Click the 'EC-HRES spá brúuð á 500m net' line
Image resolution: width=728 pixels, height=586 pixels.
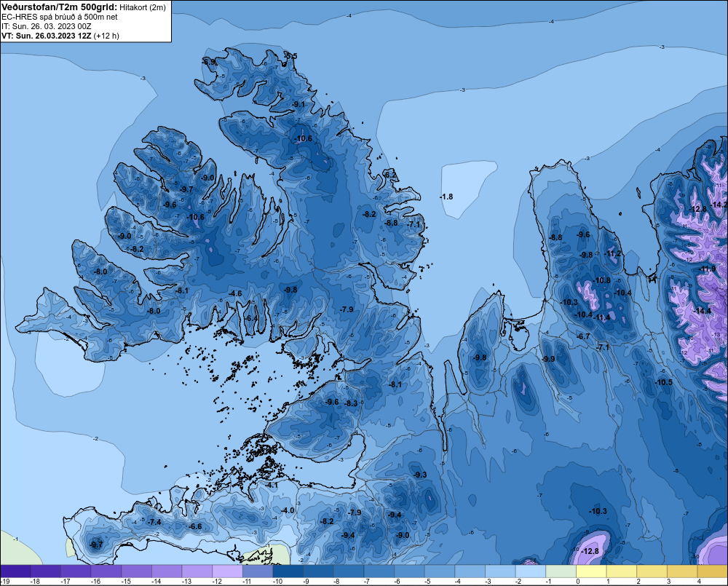tap(60, 17)
